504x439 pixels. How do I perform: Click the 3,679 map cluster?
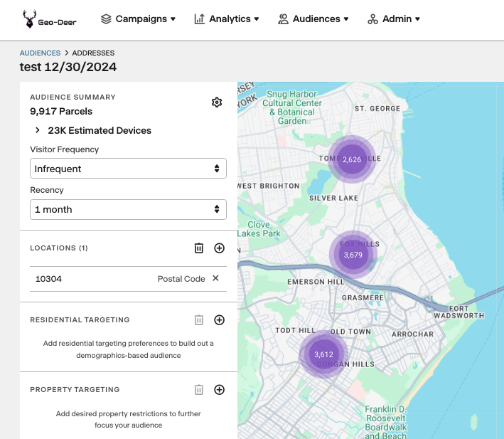pyautogui.click(x=353, y=254)
